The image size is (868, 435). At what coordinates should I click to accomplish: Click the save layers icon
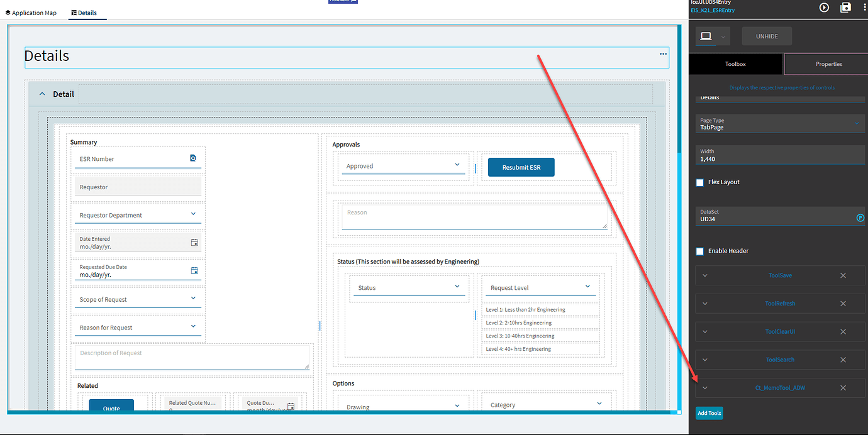click(x=845, y=8)
